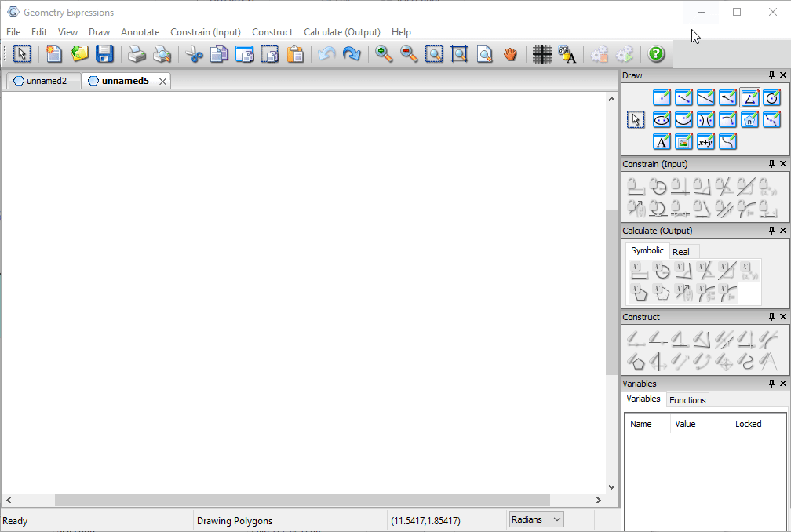The width and height of the screenshot is (791, 532).
Task: Pin the Constrain (Input) panel
Action: [771, 164]
